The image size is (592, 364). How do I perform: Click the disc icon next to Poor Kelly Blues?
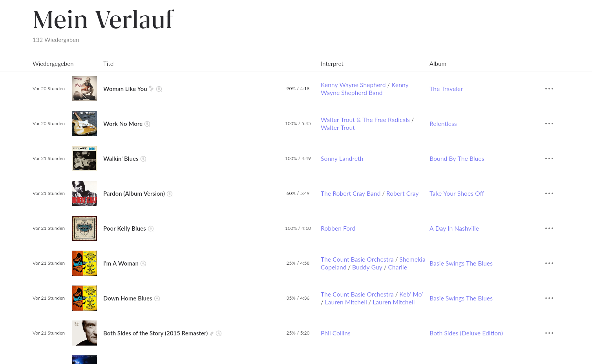click(151, 229)
